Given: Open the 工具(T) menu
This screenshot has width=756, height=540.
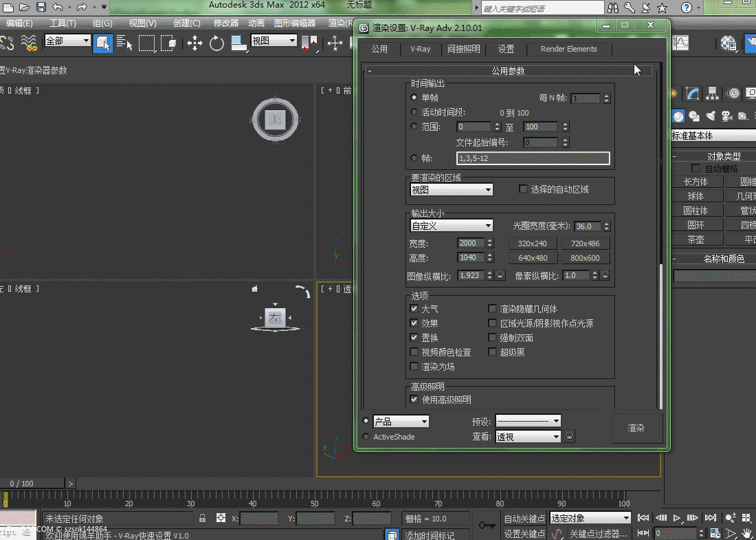Looking at the screenshot, I should (63, 23).
